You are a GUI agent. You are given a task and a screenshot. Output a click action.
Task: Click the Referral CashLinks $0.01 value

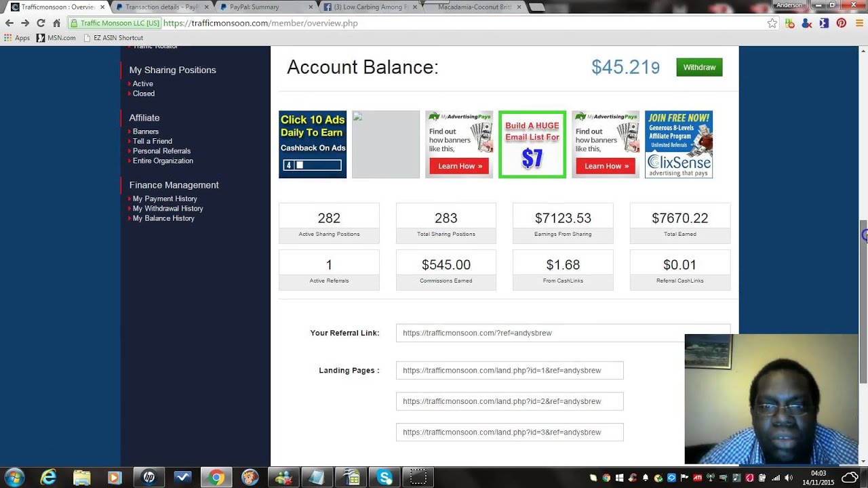(x=680, y=265)
